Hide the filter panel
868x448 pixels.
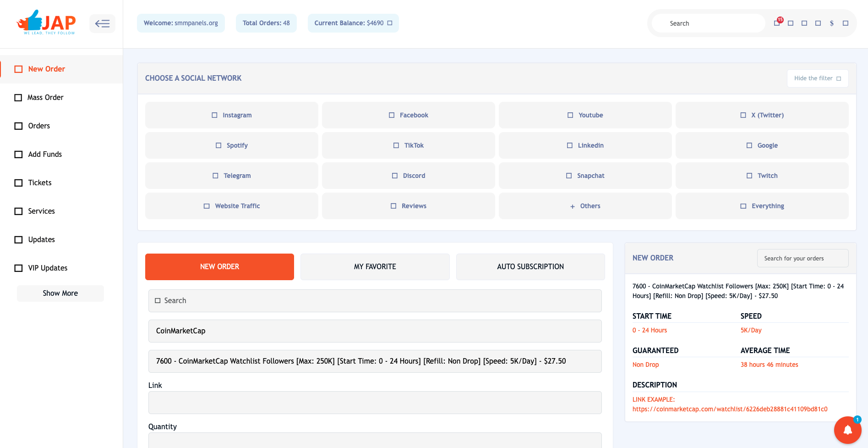tap(817, 78)
